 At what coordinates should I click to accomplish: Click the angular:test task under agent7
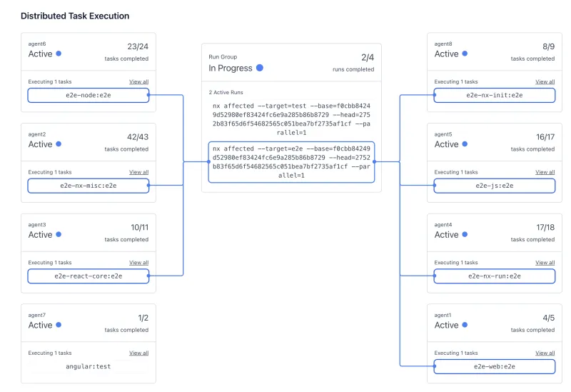pos(89,366)
